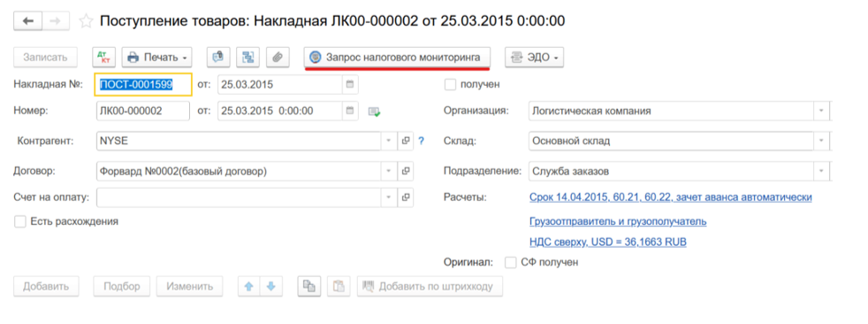This screenshot has height=324, width=868.
Task: Expand the Контрагент dropdown list
Action: tap(389, 141)
